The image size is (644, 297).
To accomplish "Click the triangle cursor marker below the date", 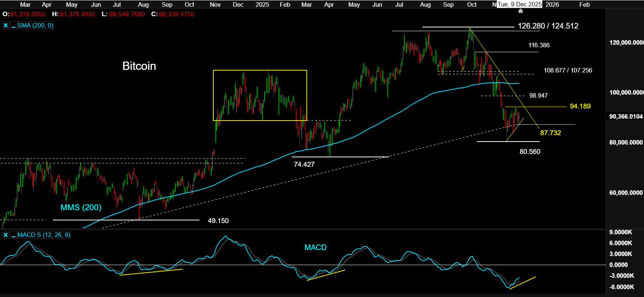I will [520, 11].
